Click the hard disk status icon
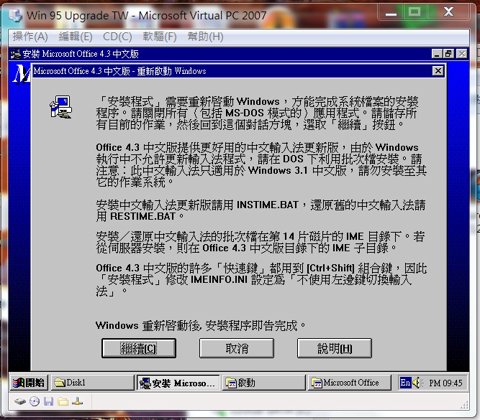The height and width of the screenshot is (420, 480). tap(20, 402)
